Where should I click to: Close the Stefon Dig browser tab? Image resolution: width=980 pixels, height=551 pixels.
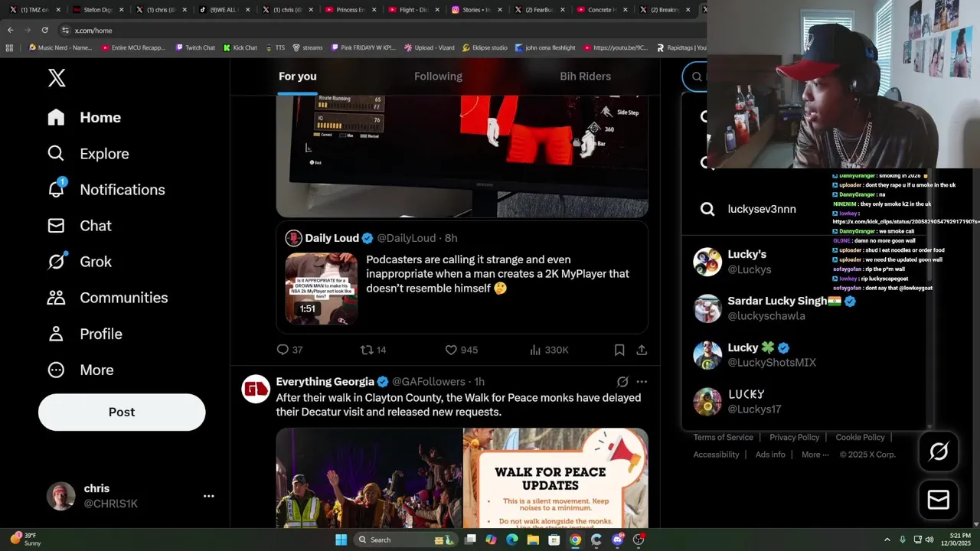pyautogui.click(x=121, y=10)
